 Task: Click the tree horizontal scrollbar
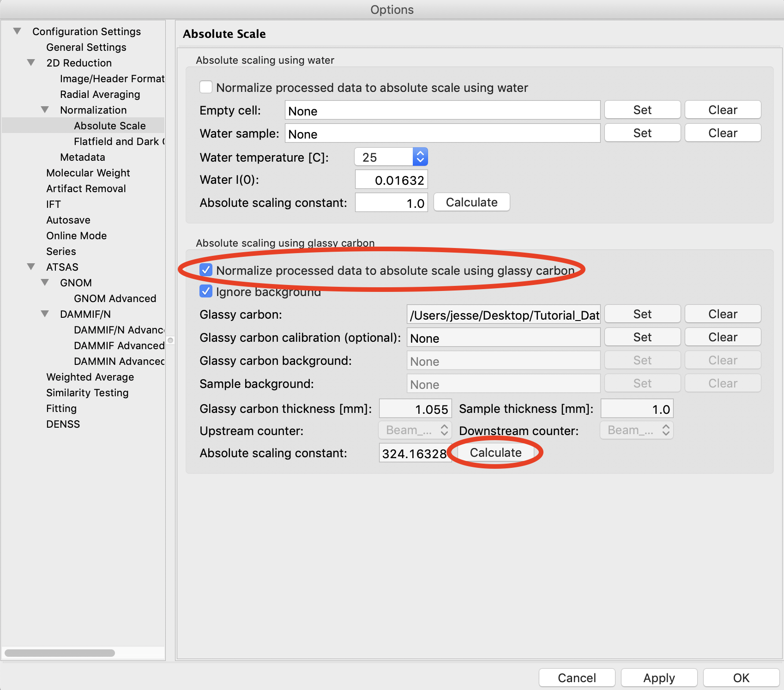pos(60,653)
